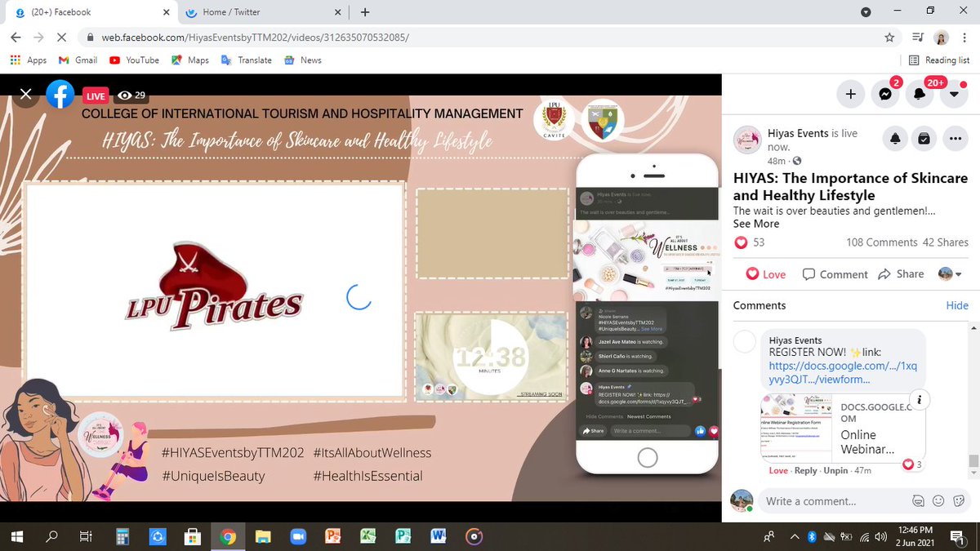This screenshot has height=551, width=980.
Task: Open the Messenger icon with 2 badge
Action: click(884, 95)
